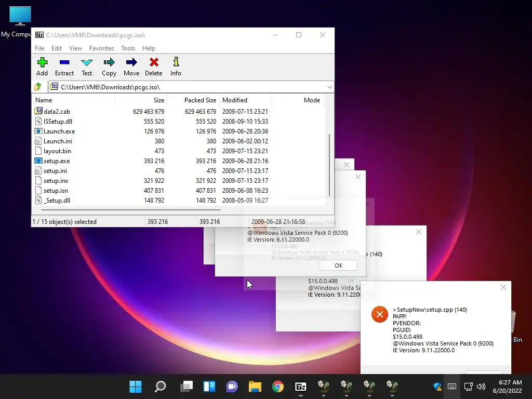
Task: Select the ISSetup.dll file icon
Action: 38,121
